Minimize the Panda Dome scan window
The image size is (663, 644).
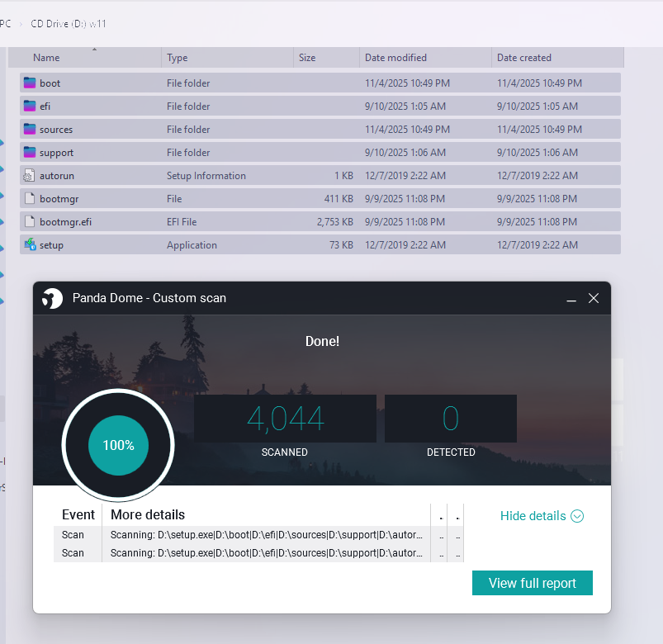tap(571, 299)
